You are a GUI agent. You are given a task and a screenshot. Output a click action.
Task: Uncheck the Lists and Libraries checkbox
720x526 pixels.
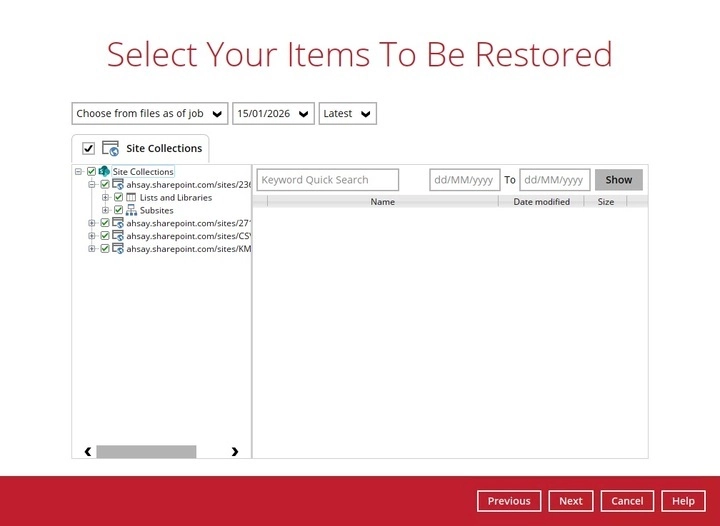(x=118, y=198)
